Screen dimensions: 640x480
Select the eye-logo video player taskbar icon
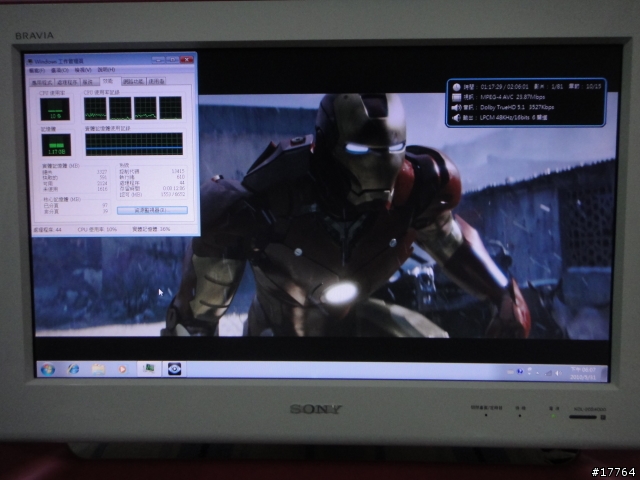point(174,369)
